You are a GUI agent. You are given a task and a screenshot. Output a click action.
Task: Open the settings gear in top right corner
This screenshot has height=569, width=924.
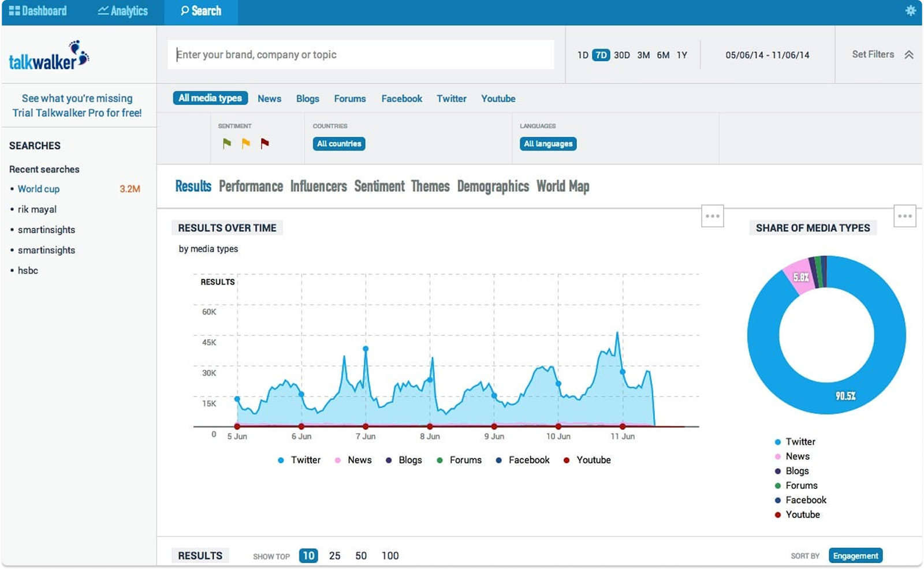pos(911,9)
